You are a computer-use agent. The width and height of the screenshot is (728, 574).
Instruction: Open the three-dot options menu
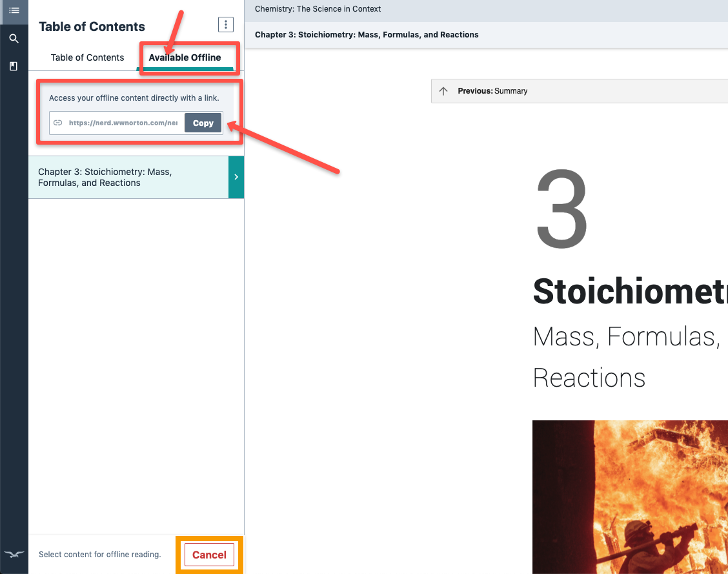(226, 25)
